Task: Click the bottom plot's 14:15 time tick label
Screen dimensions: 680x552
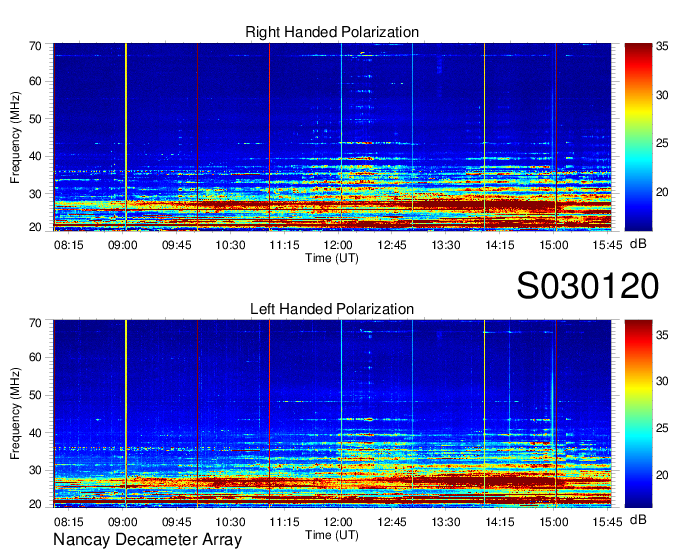Action: pos(500,522)
